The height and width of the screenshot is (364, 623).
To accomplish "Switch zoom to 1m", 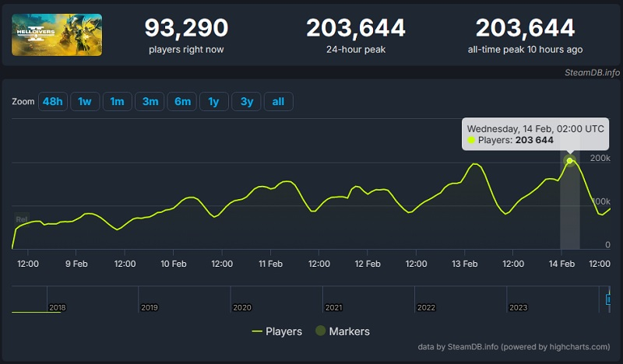I will [x=117, y=102].
